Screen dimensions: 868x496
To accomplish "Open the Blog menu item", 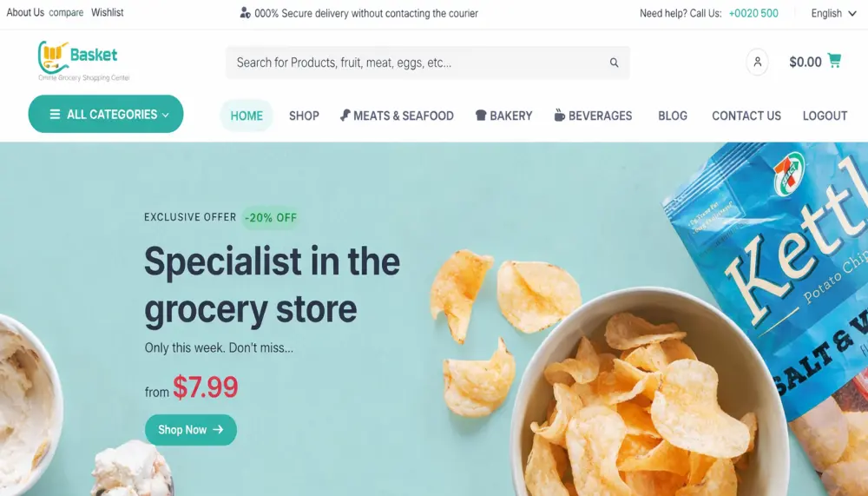I will point(673,116).
